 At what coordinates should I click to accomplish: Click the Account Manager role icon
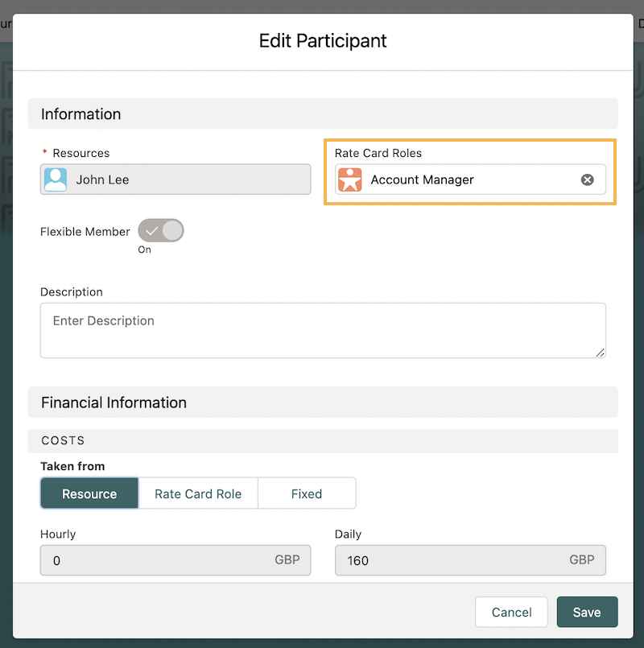pos(350,180)
